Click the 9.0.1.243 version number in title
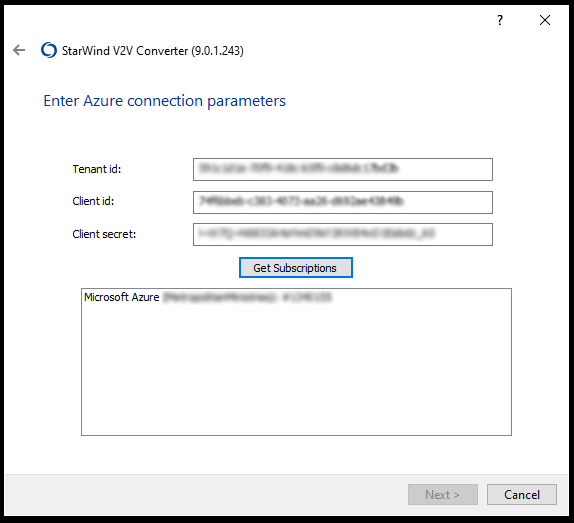This screenshot has width=574, height=523. (217, 51)
